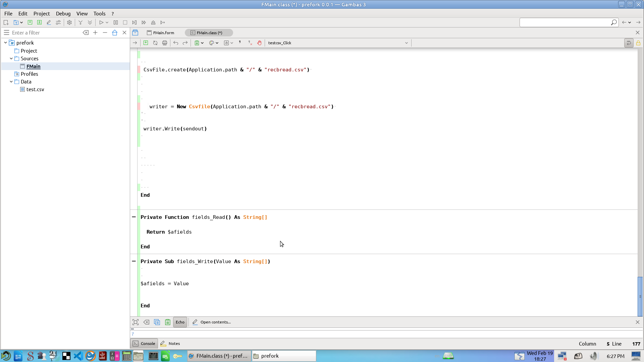Click the comment selection quote icon
Image resolution: width=644 pixels, height=362 pixels.
240,43
